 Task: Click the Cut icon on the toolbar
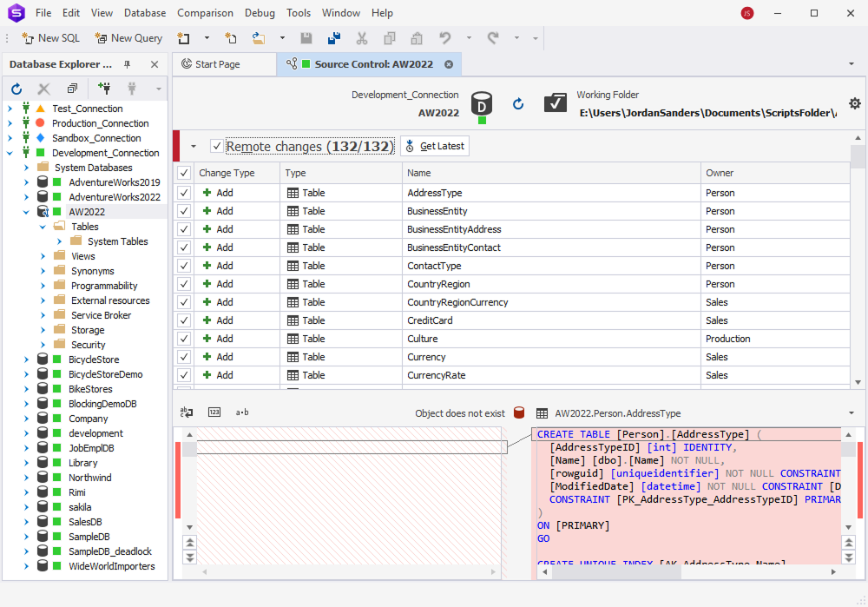click(361, 38)
